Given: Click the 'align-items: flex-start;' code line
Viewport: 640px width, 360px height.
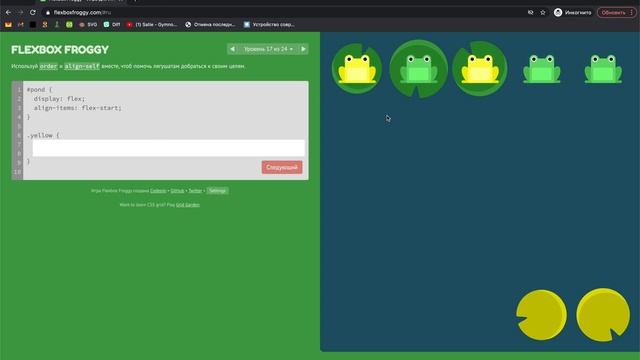Looking at the screenshot, I should coord(78,108).
